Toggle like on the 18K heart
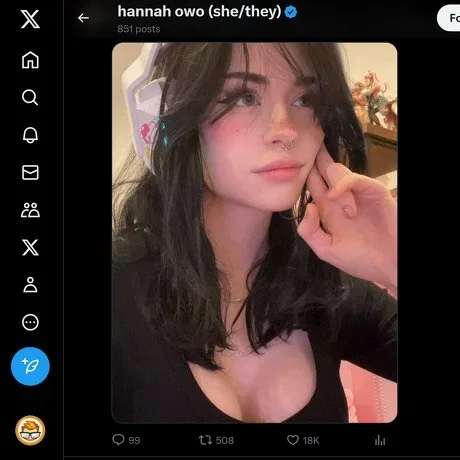Screen dimensions: 460x460 pos(303,440)
